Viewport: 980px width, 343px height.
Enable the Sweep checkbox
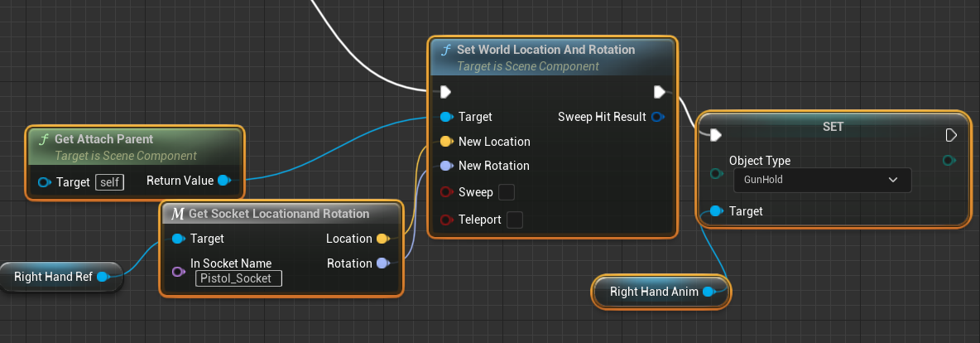click(507, 192)
